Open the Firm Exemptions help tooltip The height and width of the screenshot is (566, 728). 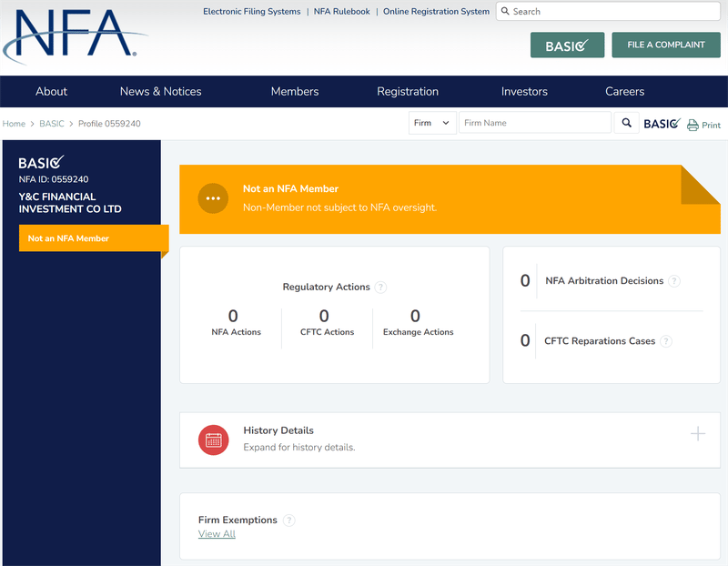[288, 520]
